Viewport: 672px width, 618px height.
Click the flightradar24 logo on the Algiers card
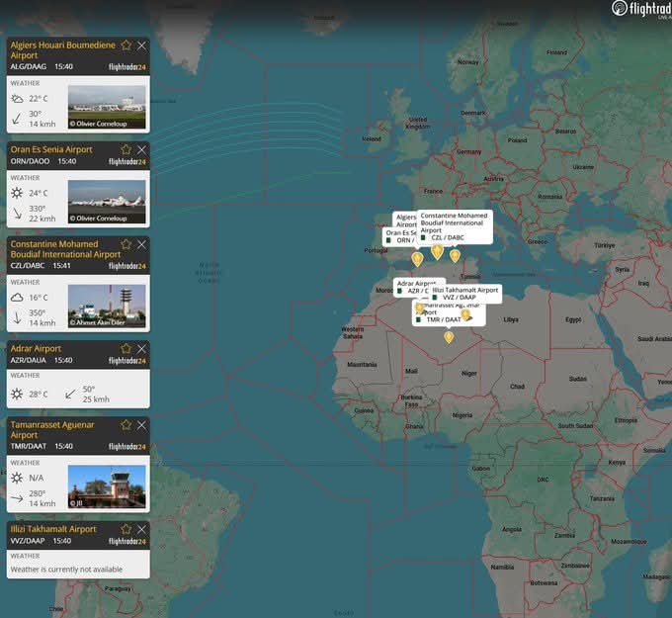(x=126, y=67)
